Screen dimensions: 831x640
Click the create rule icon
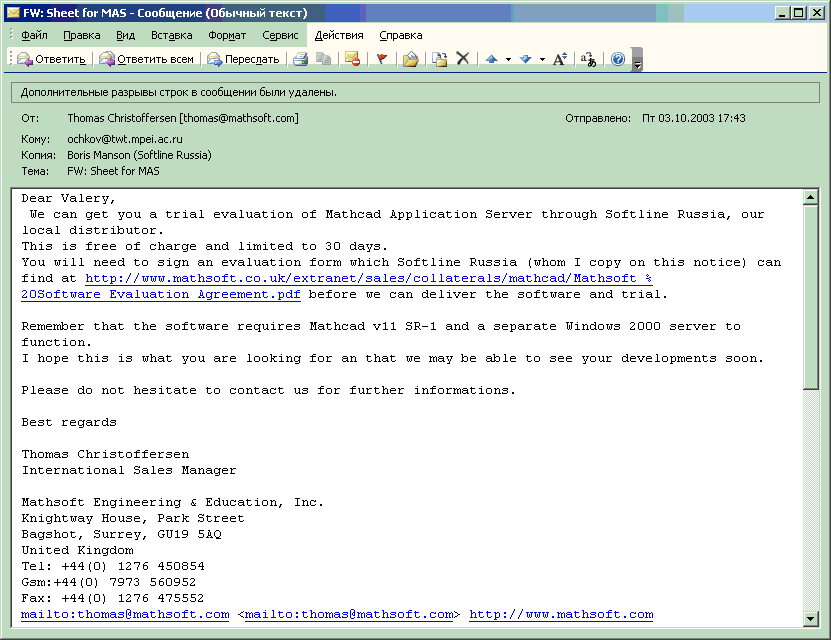tap(439, 59)
